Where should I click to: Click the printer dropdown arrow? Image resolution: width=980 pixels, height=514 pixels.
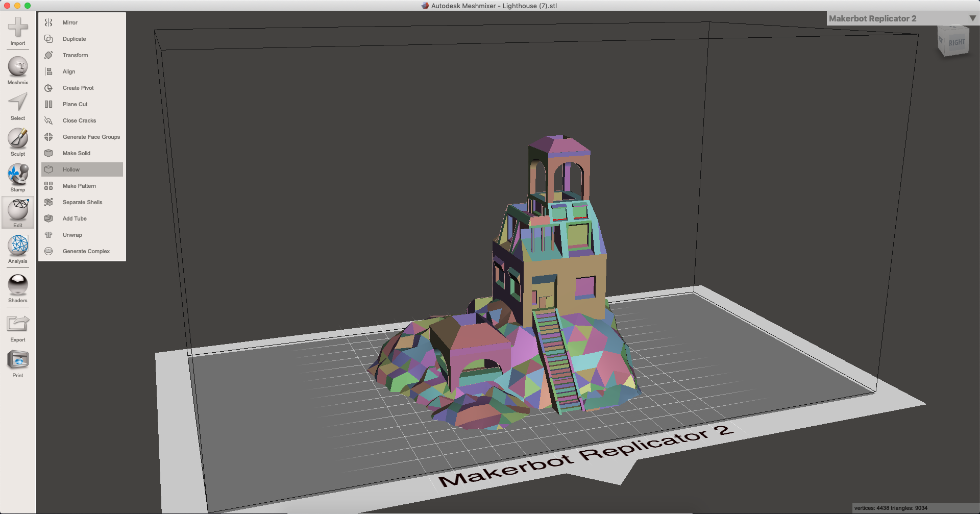972,18
